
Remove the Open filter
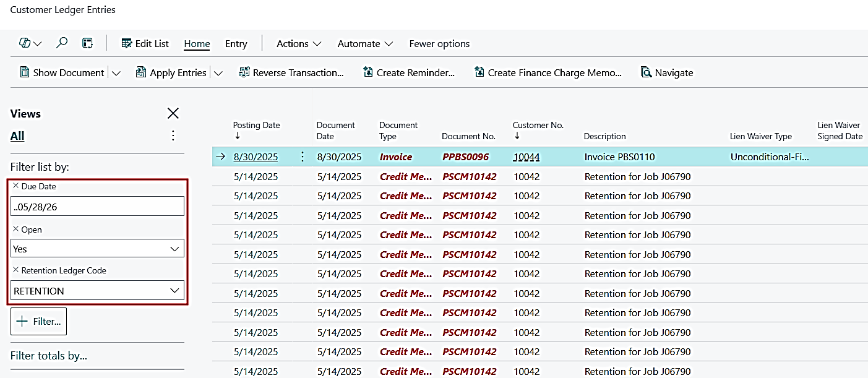click(16, 230)
